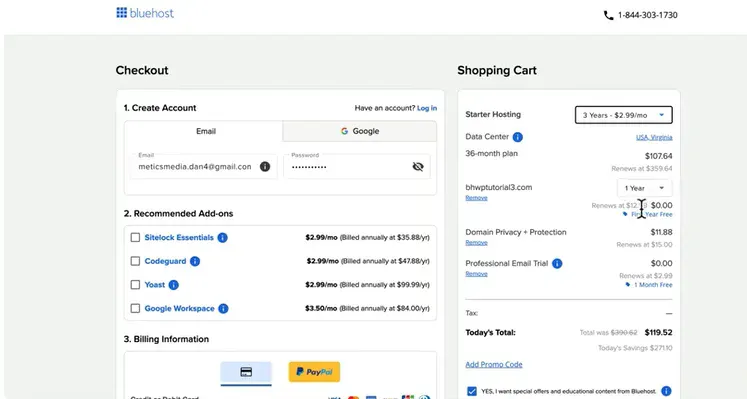Click the Yoast link text
747x399 pixels.
point(155,285)
